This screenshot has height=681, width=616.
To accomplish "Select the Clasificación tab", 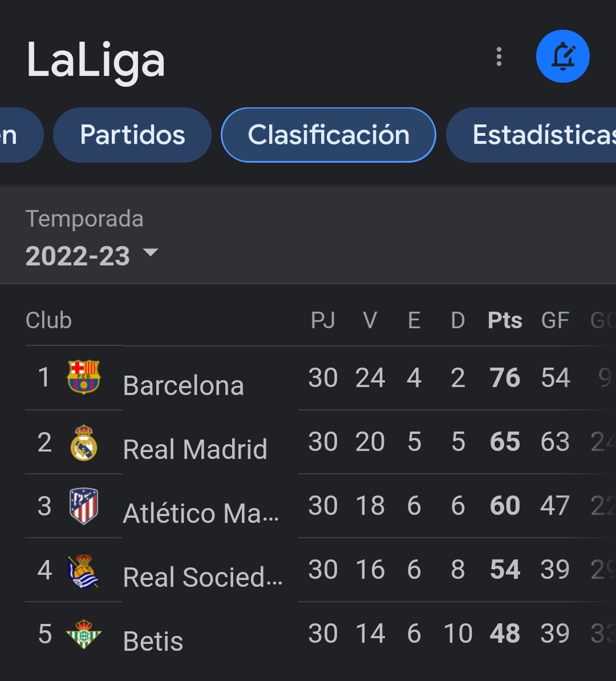I will (329, 135).
